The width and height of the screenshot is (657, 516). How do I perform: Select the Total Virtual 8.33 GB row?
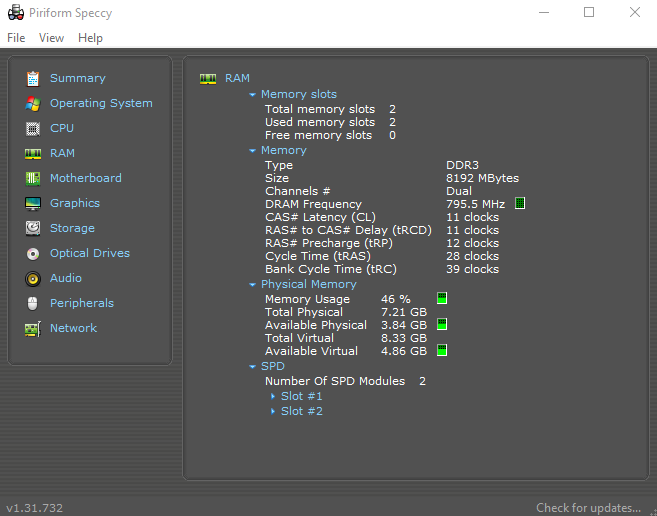pos(346,338)
